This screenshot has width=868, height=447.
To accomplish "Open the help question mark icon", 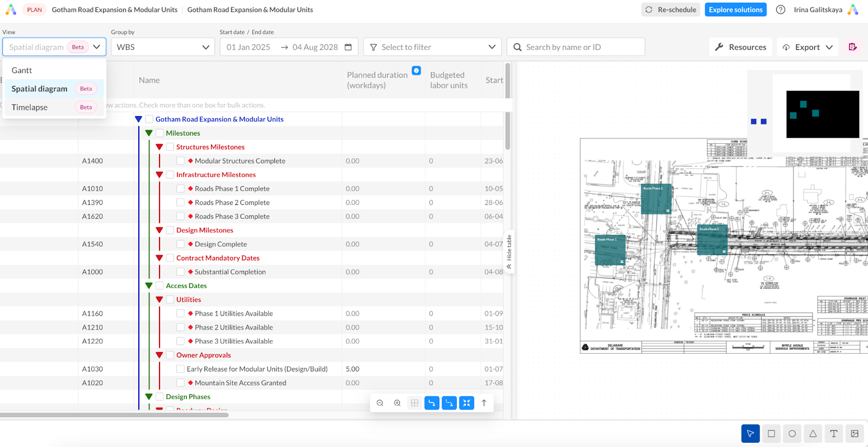I will pyautogui.click(x=781, y=10).
